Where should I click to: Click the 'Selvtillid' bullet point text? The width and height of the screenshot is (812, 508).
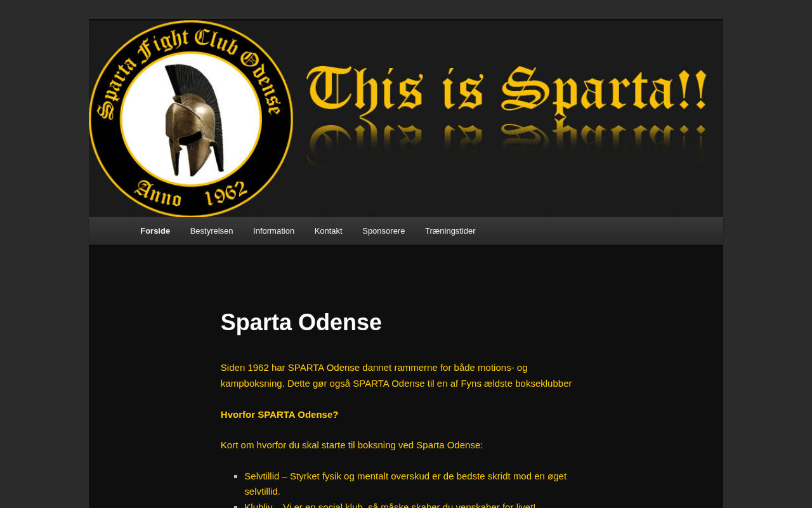pos(405,484)
